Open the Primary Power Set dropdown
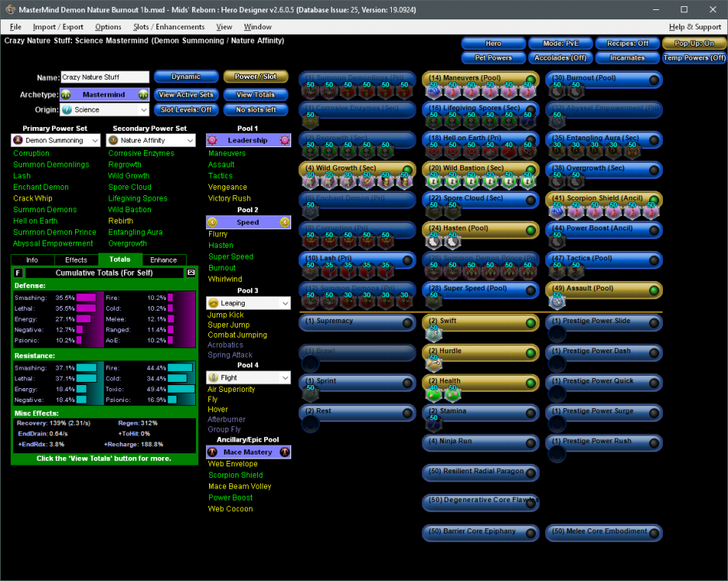Screen dimensions: 728x581 (56, 140)
